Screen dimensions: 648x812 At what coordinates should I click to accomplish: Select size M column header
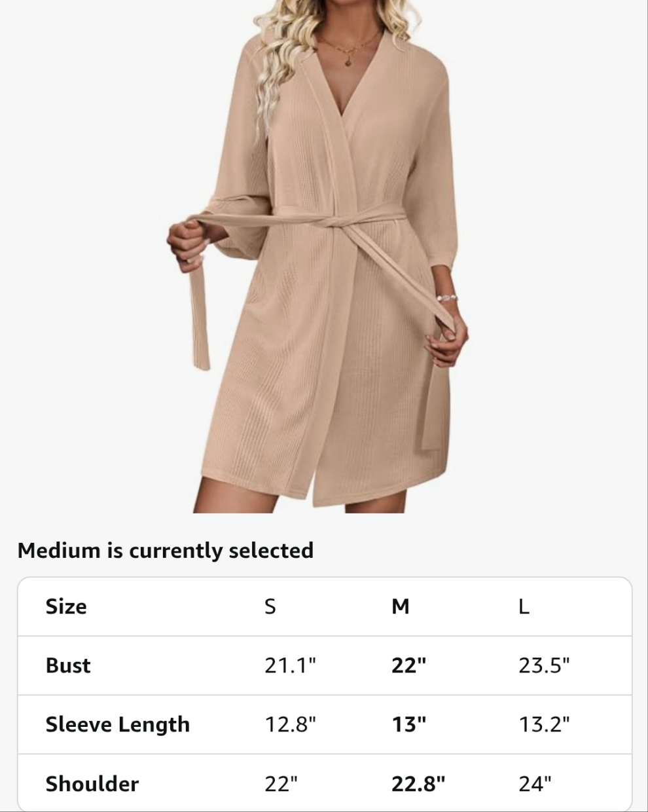pos(400,607)
